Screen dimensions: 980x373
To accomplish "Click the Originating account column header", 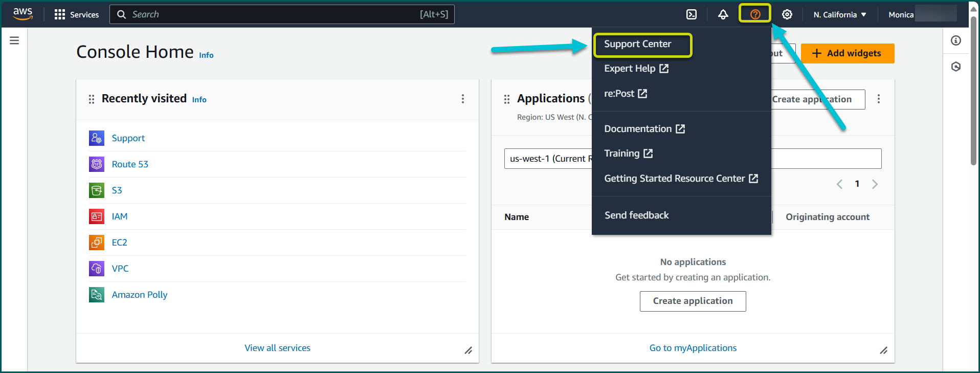I will click(x=828, y=217).
